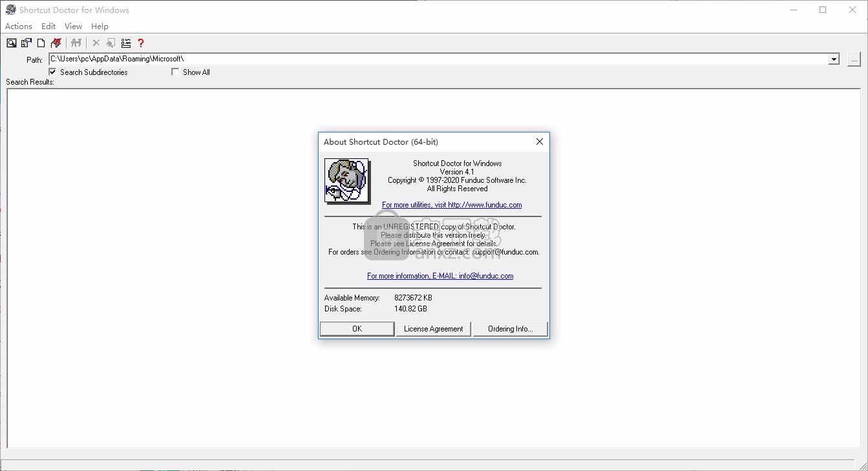Click the info@funduc.com e-mail link
Viewport: 868px width, 471px height.
point(440,276)
